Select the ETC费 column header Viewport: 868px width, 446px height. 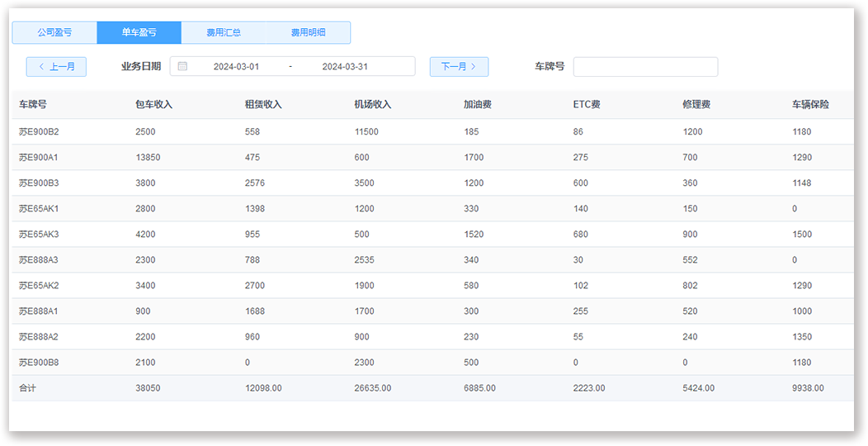587,105
